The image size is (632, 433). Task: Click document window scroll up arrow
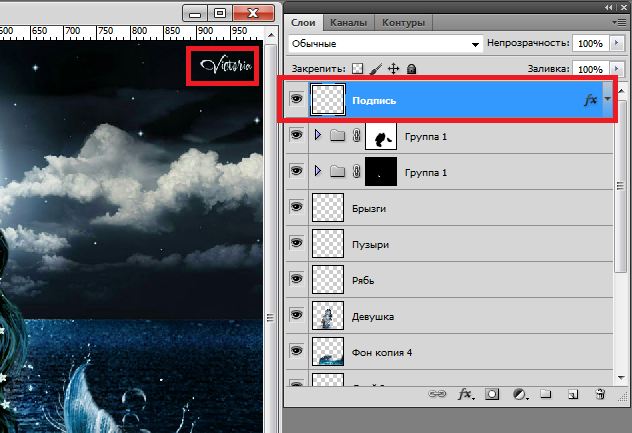click(x=271, y=35)
